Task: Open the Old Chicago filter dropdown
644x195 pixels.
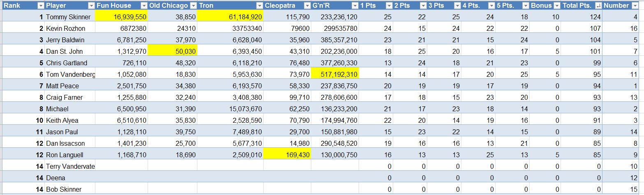Action: (x=192, y=6)
